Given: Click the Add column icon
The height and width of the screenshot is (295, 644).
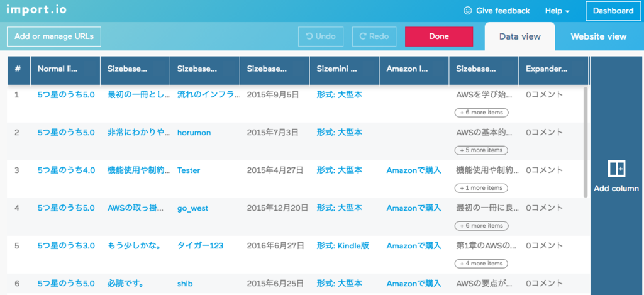Looking at the screenshot, I should [616, 169].
